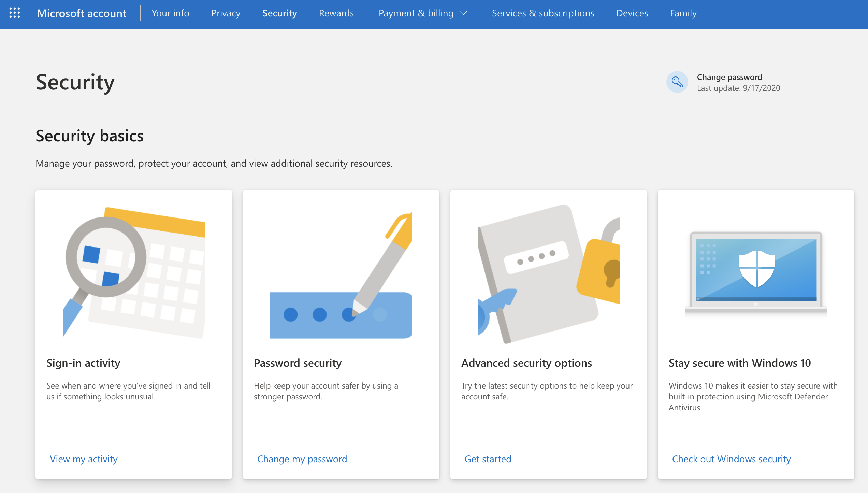Image resolution: width=868 pixels, height=493 pixels.
Task: Click the View my activity link
Action: [x=84, y=459]
